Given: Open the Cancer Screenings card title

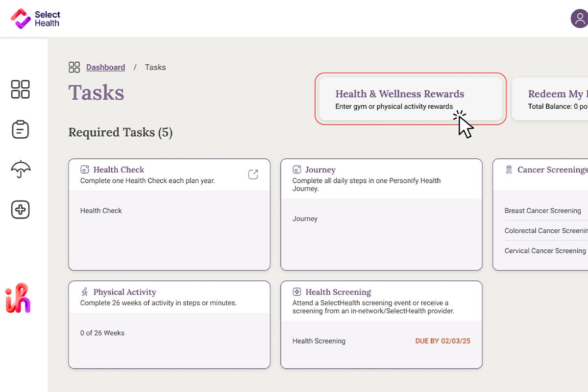Looking at the screenshot, I should click(552, 170).
